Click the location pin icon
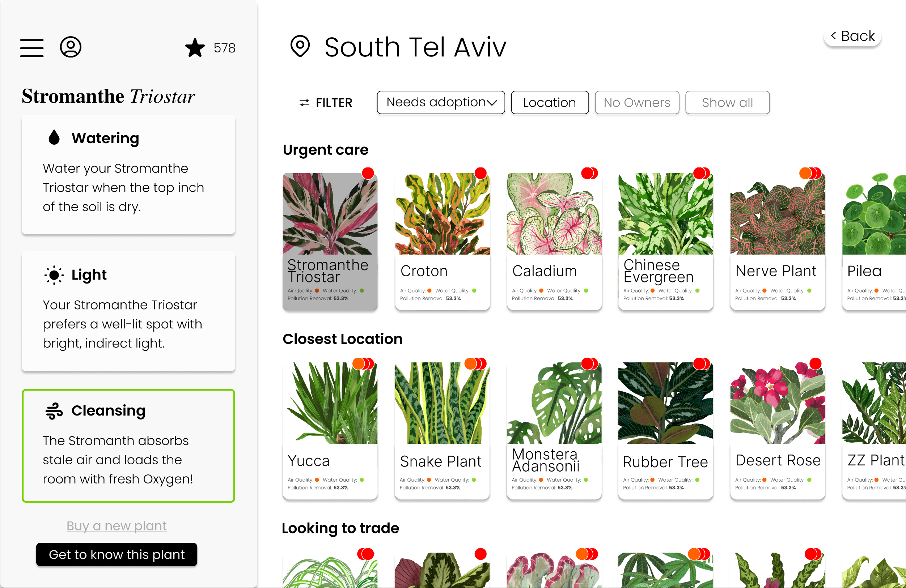Viewport: 906px width, 588px height. [x=300, y=46]
